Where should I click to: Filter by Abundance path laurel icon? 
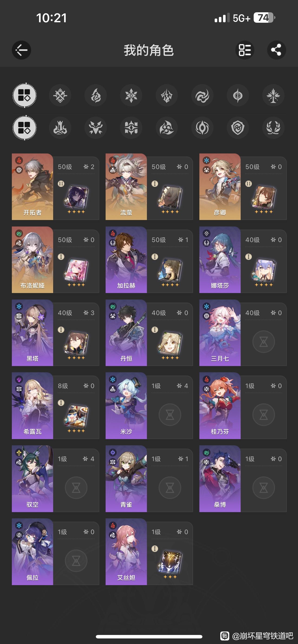pos(273,128)
